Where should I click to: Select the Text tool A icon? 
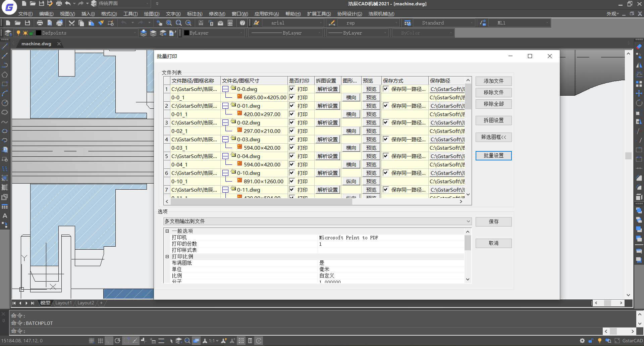5,216
